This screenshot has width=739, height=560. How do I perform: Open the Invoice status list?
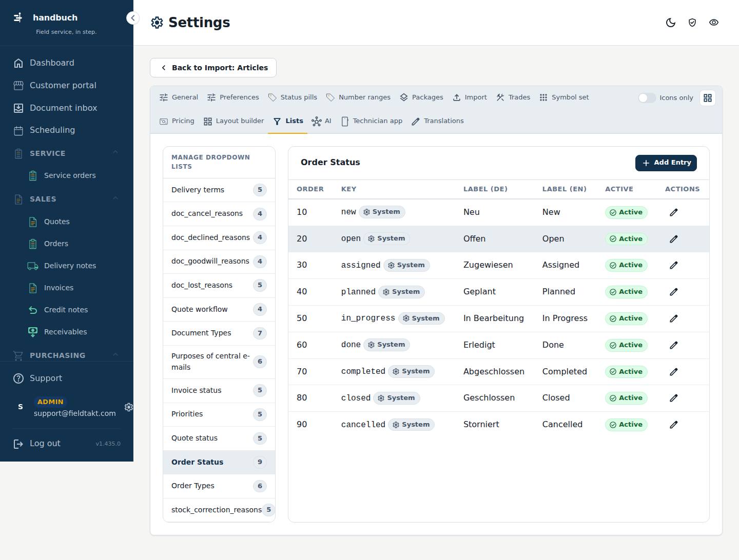[219, 390]
